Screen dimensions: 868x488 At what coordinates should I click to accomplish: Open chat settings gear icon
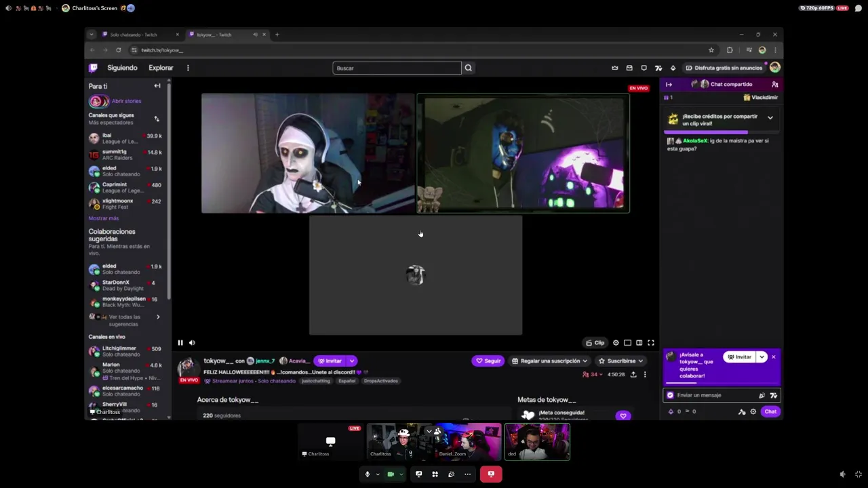(x=753, y=411)
